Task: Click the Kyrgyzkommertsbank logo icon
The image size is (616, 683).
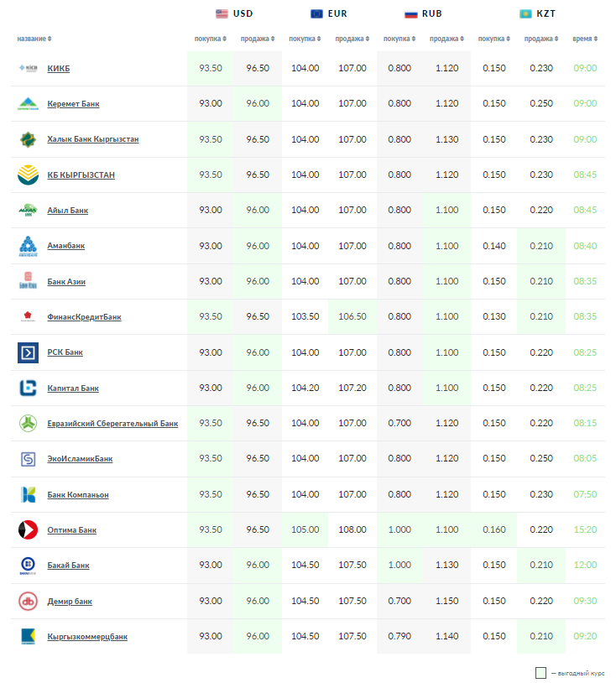Action: (x=28, y=637)
